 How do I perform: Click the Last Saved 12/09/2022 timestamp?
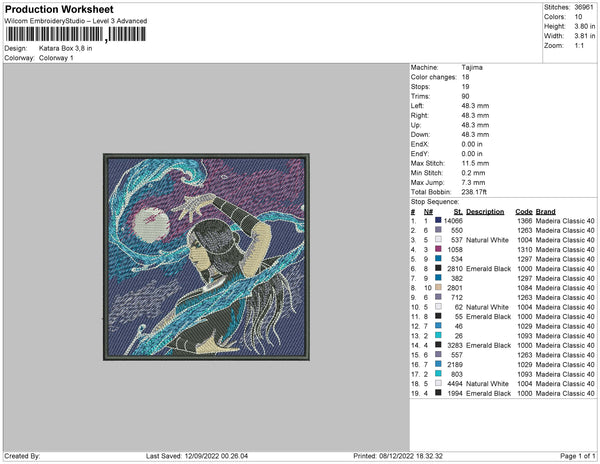(x=197, y=456)
